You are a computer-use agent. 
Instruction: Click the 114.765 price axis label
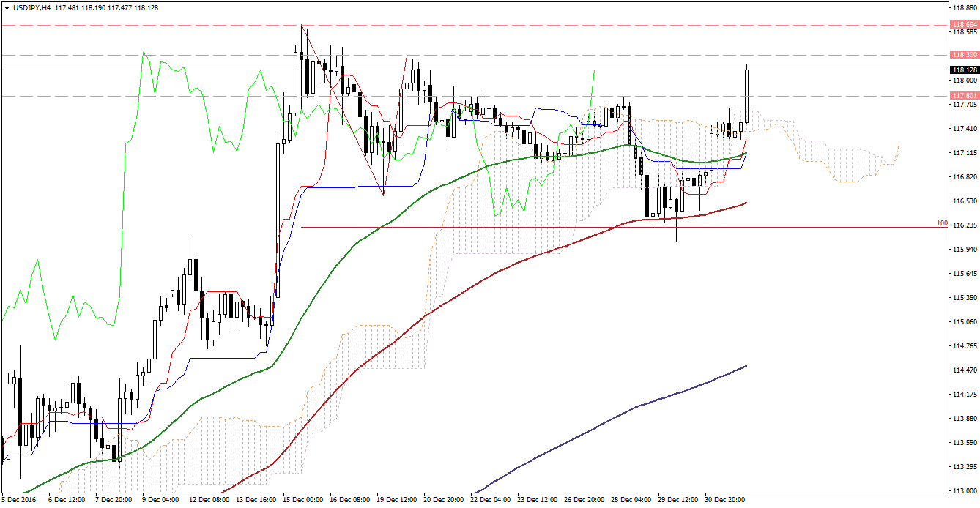[x=965, y=346]
